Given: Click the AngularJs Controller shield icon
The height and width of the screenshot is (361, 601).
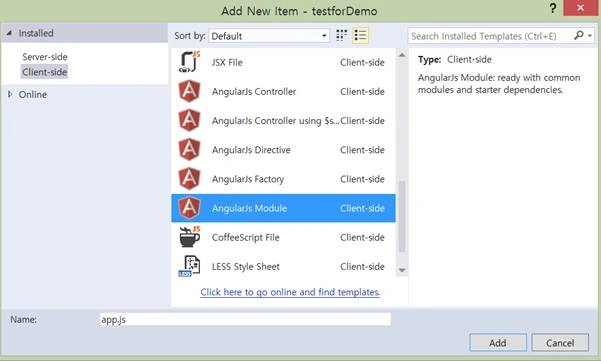Looking at the screenshot, I should point(189,91).
